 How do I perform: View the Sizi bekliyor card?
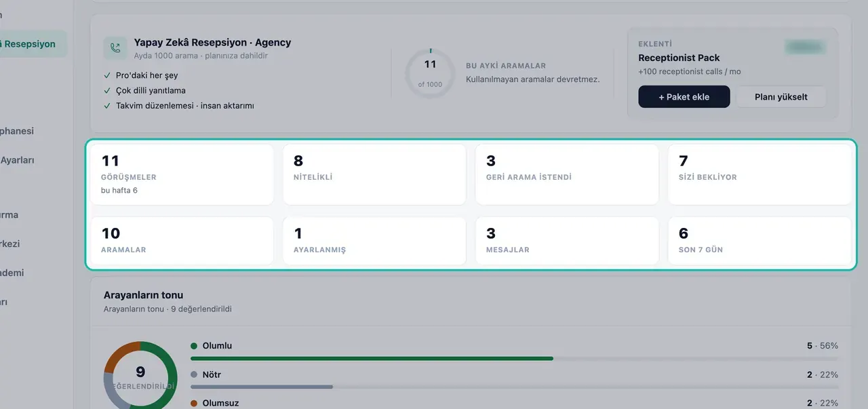pos(759,174)
